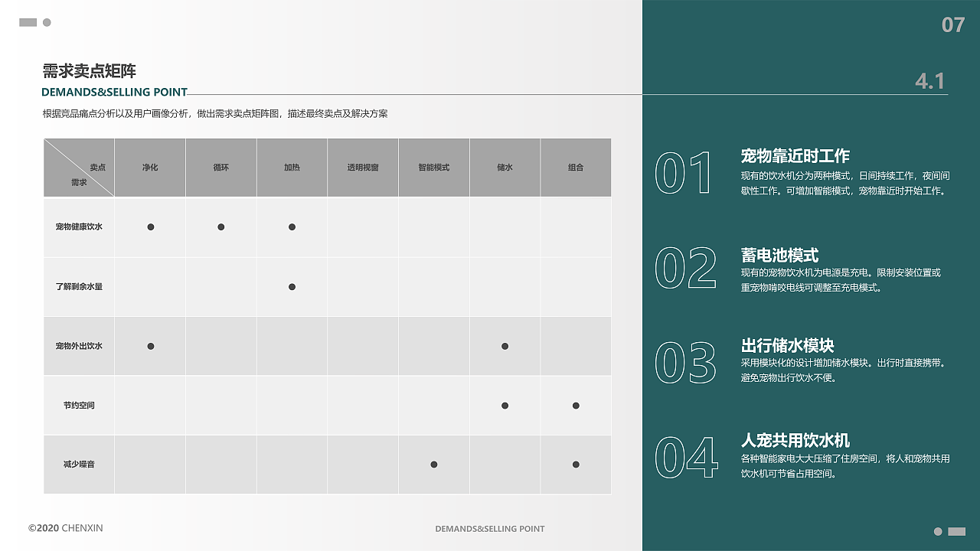The width and height of the screenshot is (980, 551).
Task: Click the 减少噪音 dot under 智能模式
Action: click(434, 465)
